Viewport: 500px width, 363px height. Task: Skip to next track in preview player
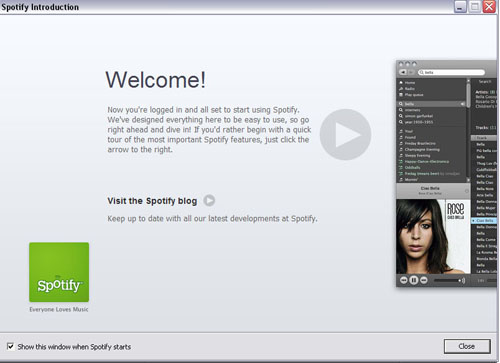pos(424,280)
